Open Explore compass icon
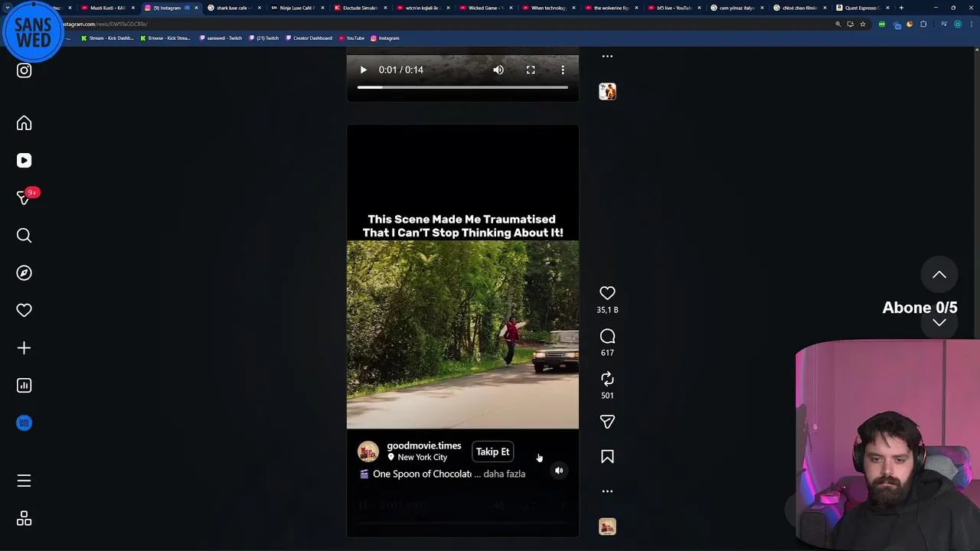Image resolution: width=980 pixels, height=551 pixels. coord(24,273)
